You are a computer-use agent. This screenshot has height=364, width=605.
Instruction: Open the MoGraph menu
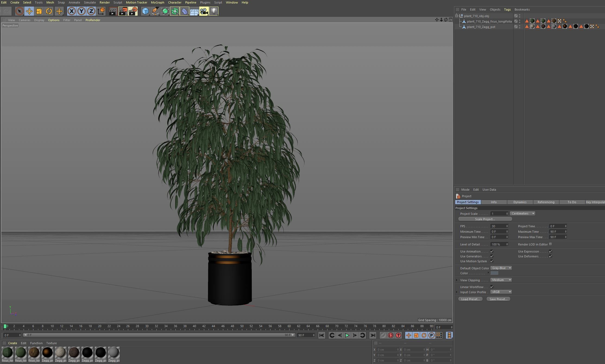157,2
